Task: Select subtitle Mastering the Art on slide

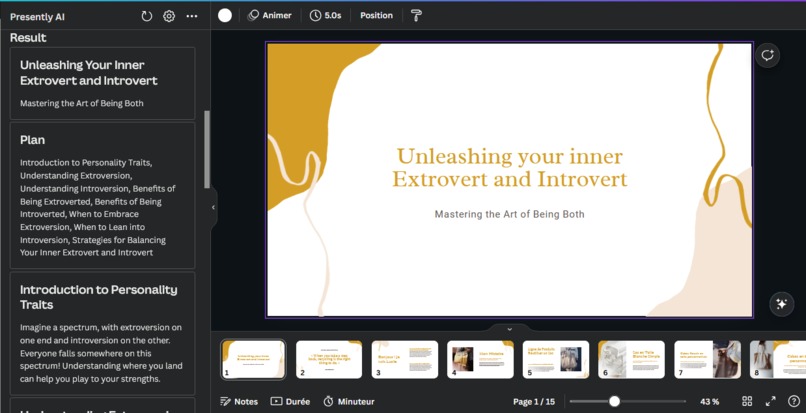Action: (509, 214)
